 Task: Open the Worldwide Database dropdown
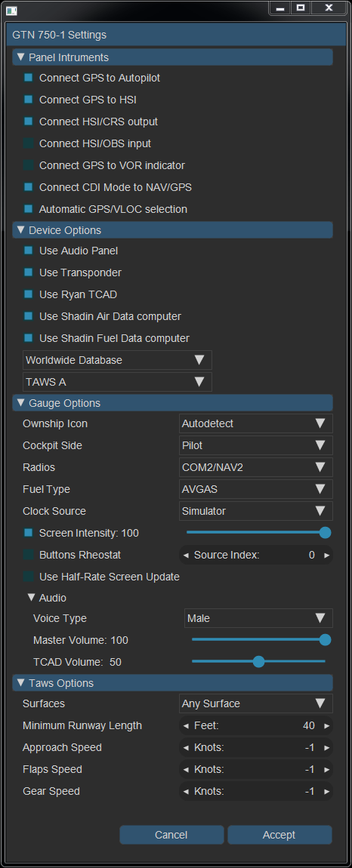[117, 360]
